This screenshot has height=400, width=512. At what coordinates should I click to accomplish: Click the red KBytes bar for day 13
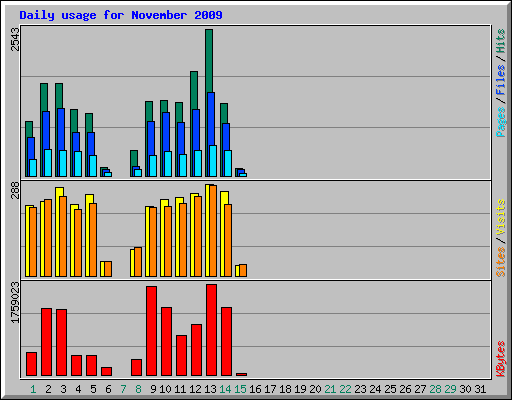pos(211,330)
